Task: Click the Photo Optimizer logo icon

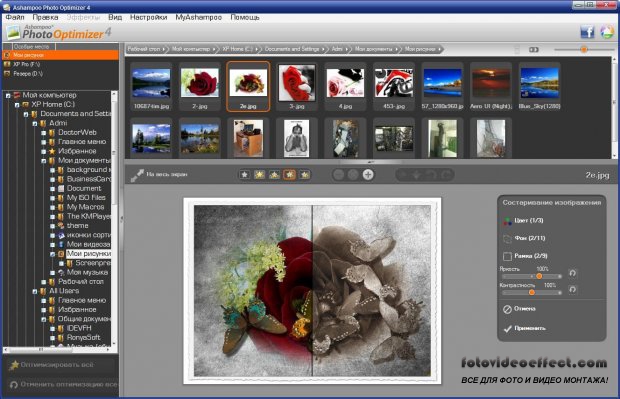Action: coord(13,32)
